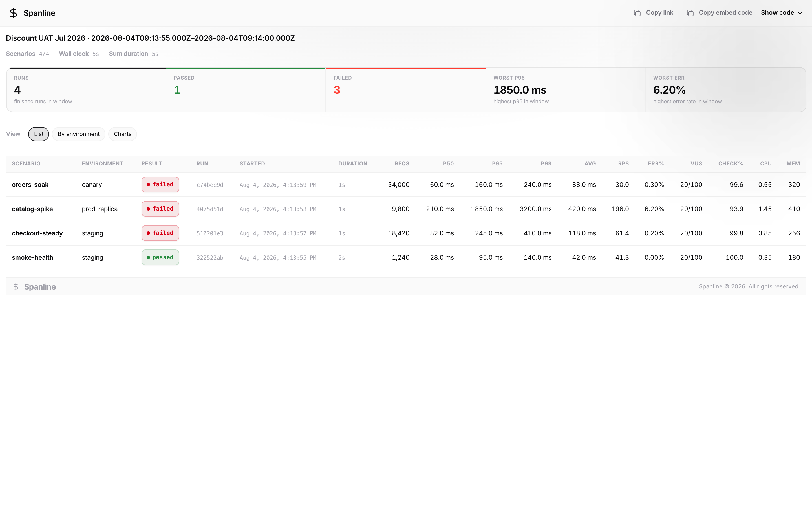Click the Scenarios 4/4 stat
This screenshot has height=508, width=812.
pos(28,54)
